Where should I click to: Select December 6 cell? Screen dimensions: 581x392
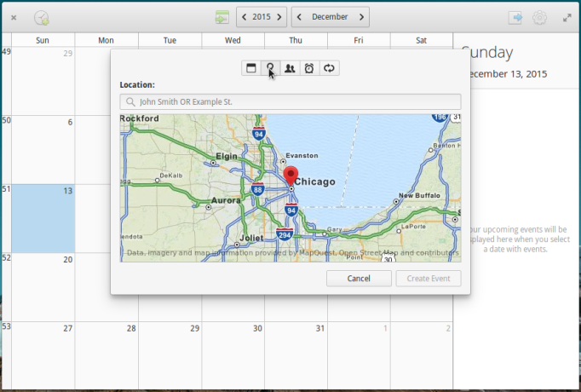(43, 150)
